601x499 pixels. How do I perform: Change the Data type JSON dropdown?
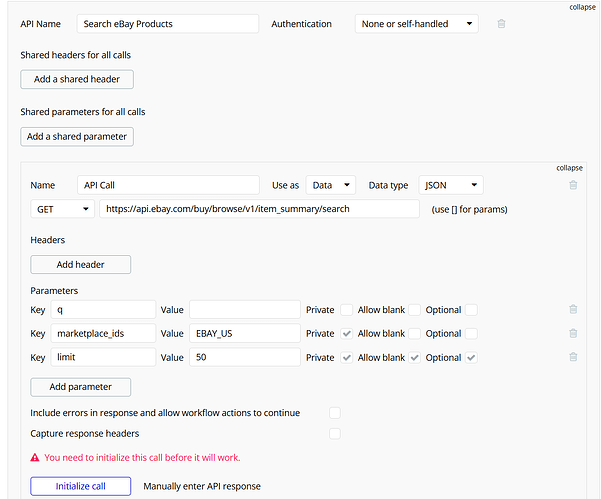(450, 185)
